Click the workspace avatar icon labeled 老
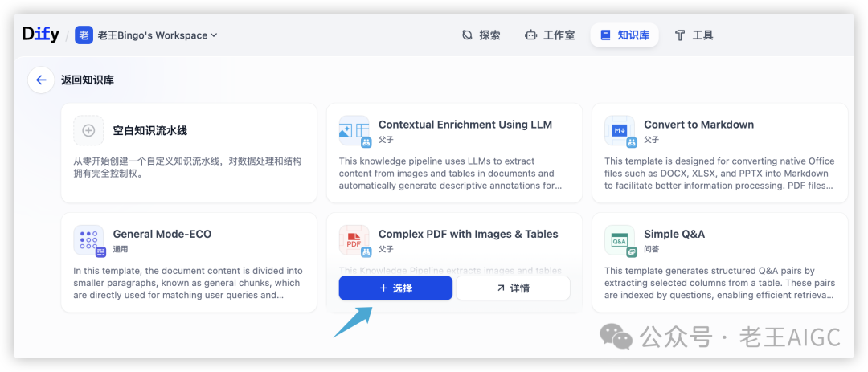Image resolution: width=868 pixels, height=372 pixels. 84,35
